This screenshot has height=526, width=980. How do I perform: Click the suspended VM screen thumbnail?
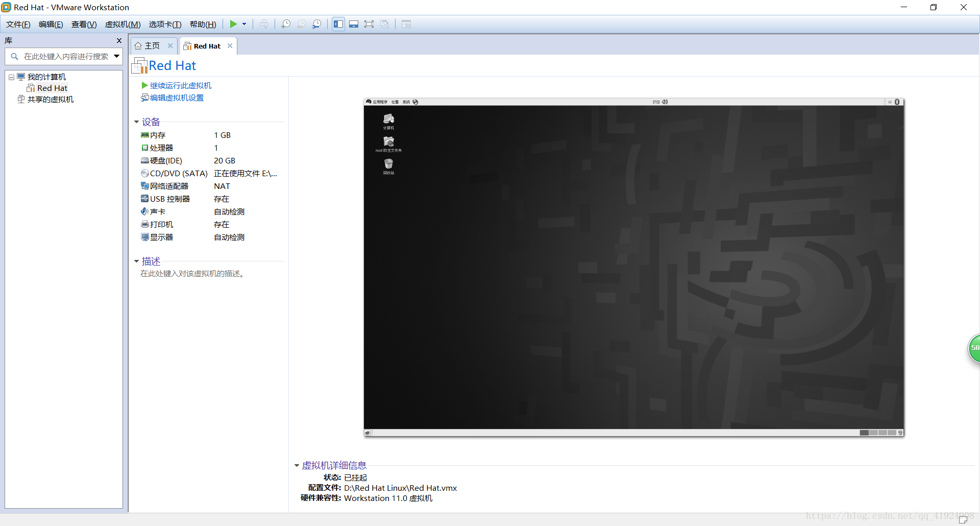634,268
